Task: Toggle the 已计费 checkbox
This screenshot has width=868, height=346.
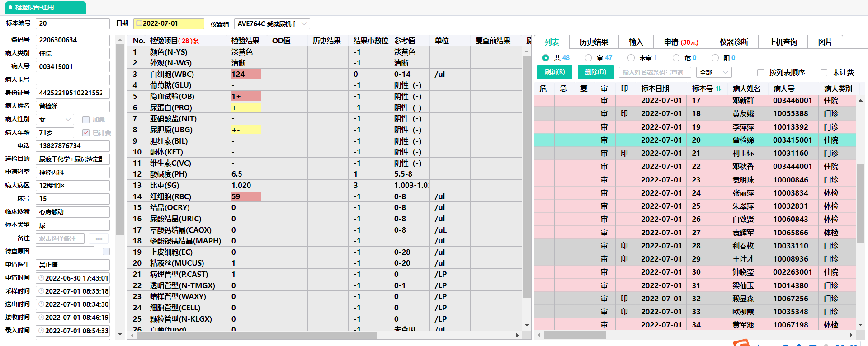Action: [86, 133]
